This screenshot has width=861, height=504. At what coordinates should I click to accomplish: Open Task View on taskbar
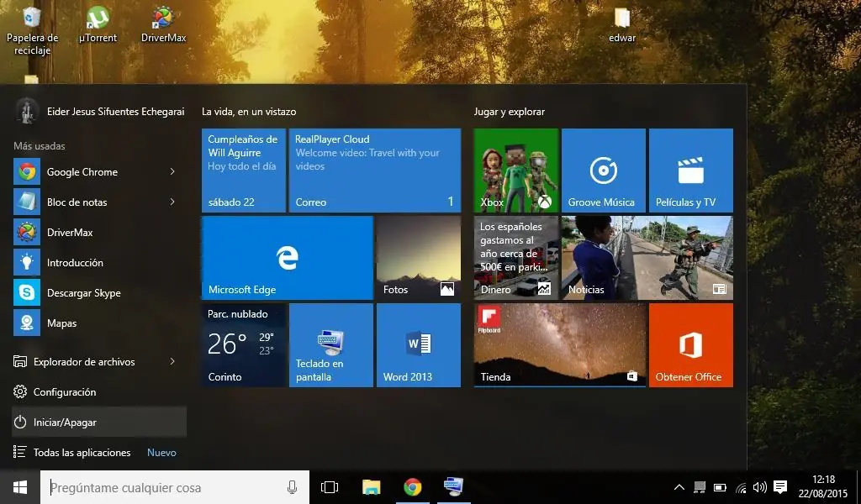coord(330,487)
